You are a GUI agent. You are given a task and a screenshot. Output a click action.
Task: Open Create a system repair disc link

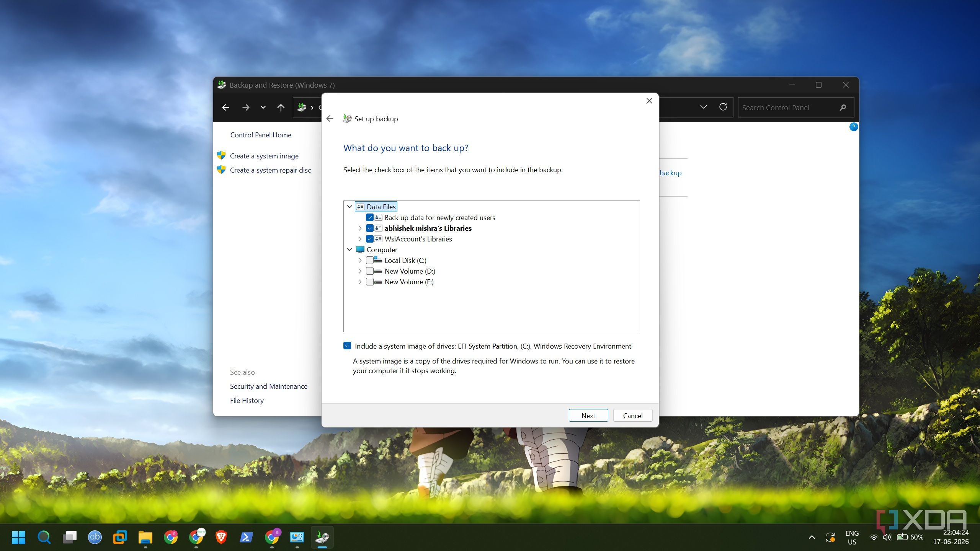pos(270,170)
